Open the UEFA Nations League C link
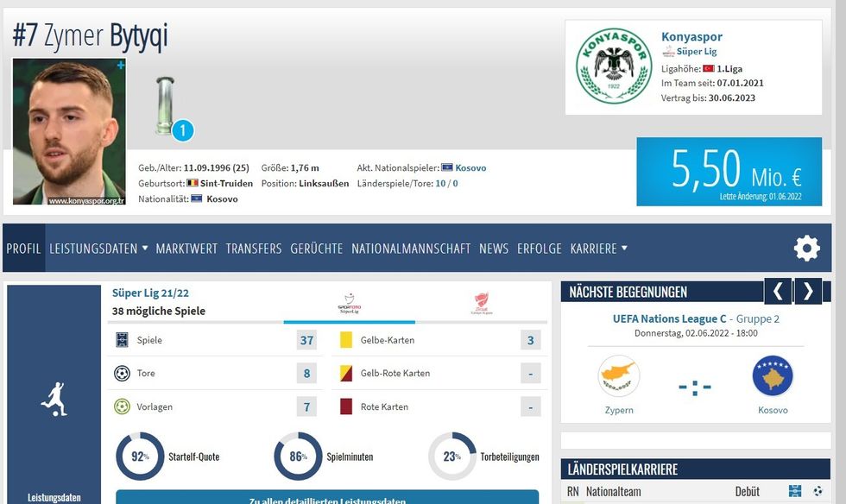This screenshot has height=504, width=846. point(667,318)
